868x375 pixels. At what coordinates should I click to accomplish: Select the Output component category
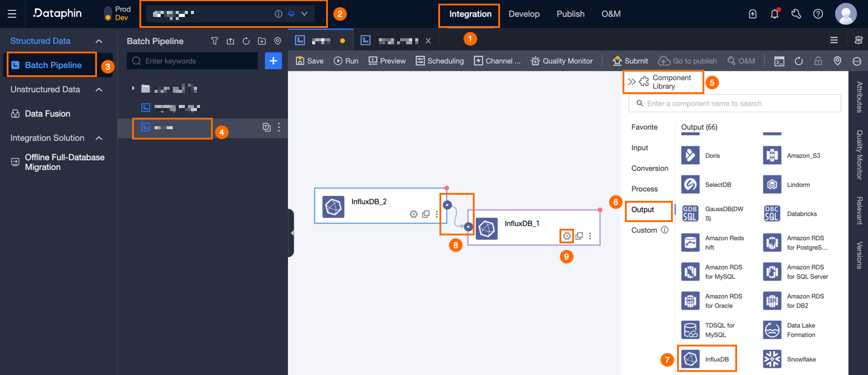643,209
